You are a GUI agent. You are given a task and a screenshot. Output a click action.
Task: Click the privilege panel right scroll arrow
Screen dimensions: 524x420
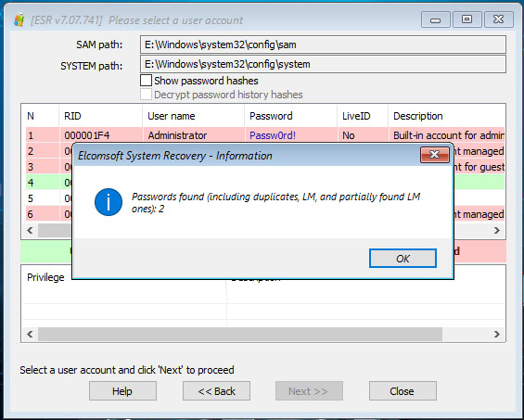point(497,334)
